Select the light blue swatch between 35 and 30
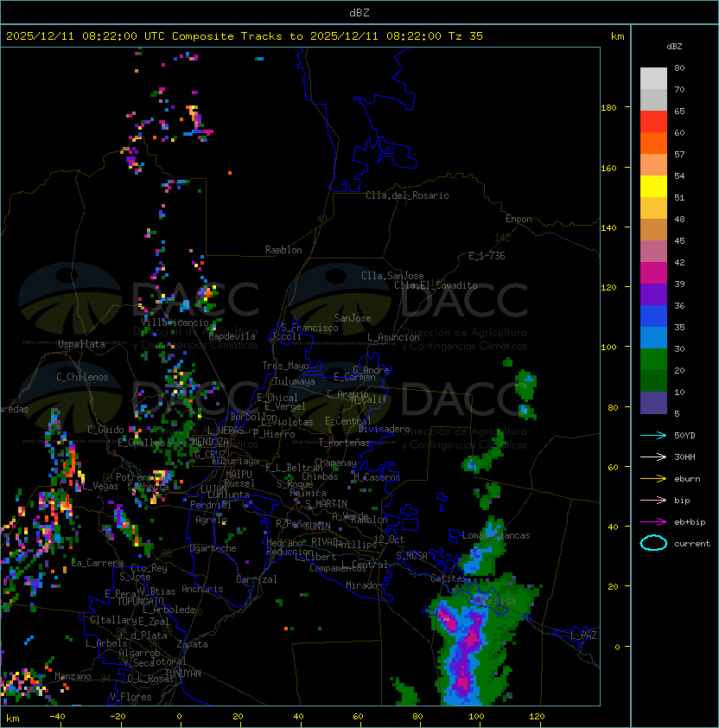Image resolution: width=719 pixels, height=728 pixels. pos(653,337)
